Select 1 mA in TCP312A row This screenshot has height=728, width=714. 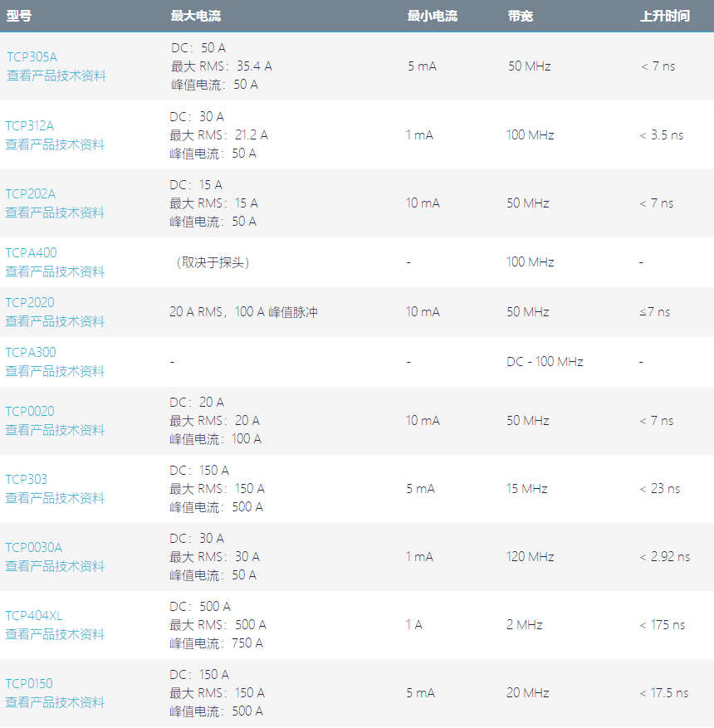419,135
